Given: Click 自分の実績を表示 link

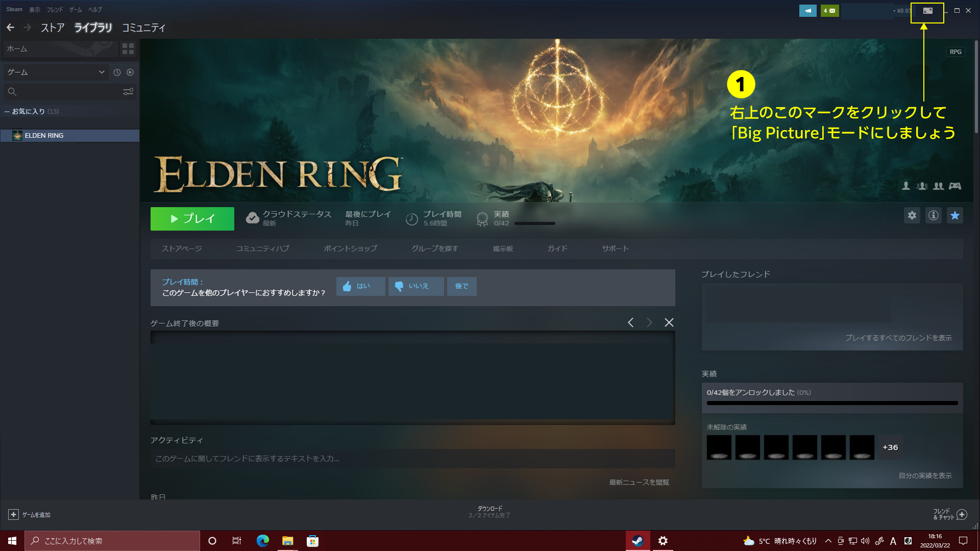Looking at the screenshot, I should tap(925, 475).
